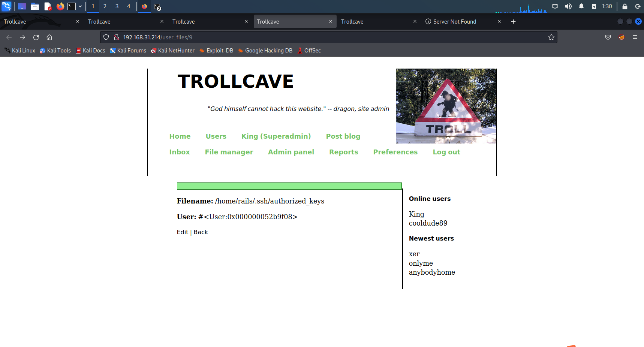Bookmark this page with star icon

click(x=551, y=37)
